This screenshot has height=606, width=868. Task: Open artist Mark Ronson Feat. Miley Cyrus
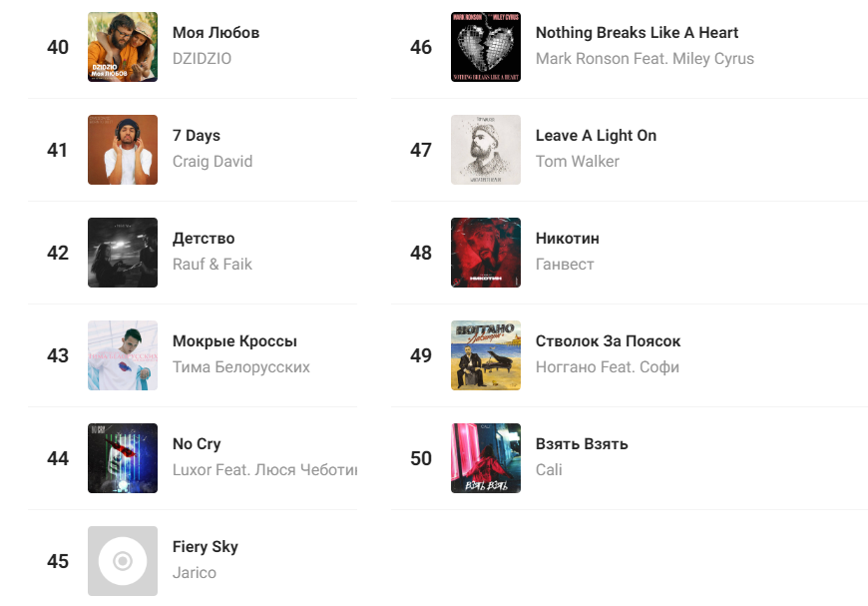point(645,59)
